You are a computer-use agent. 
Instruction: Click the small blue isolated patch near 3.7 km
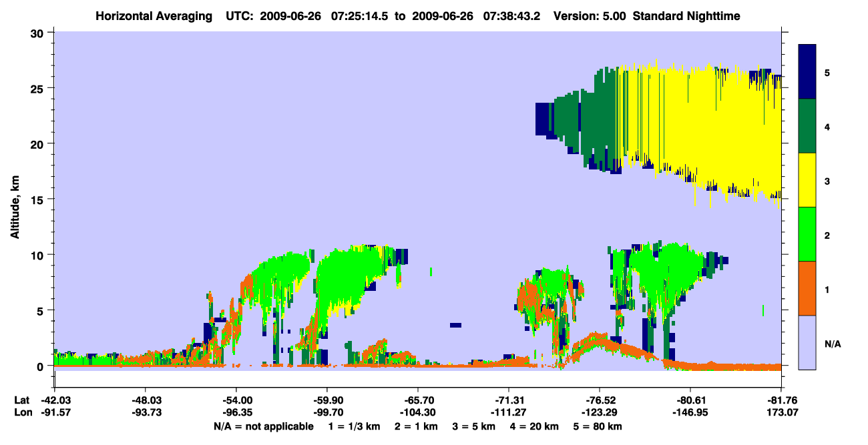(455, 325)
